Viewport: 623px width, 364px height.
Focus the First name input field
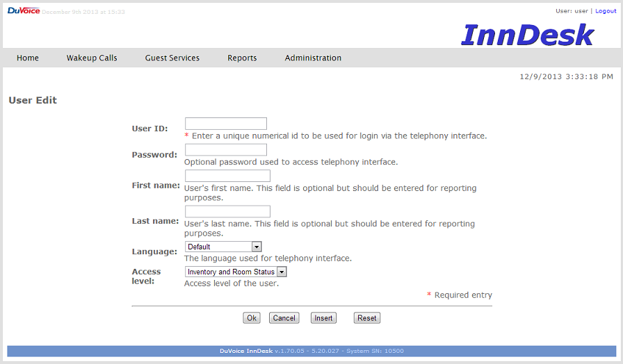click(x=227, y=176)
